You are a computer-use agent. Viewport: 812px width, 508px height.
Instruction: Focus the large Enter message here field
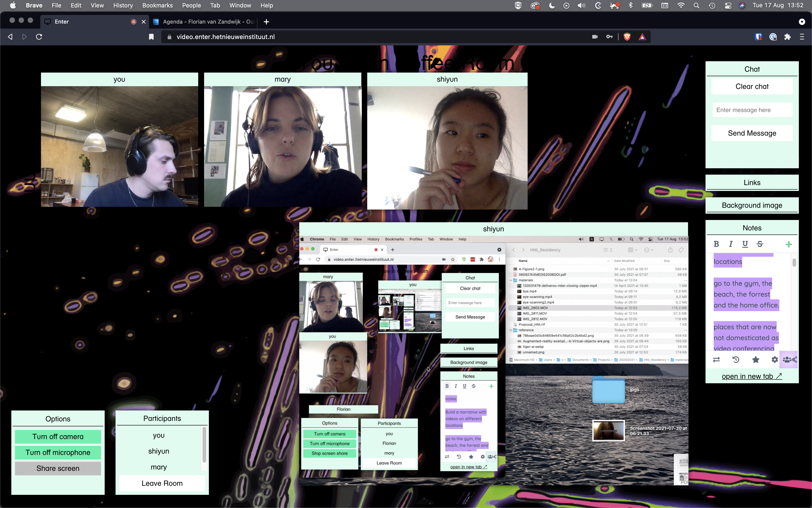tap(752, 110)
